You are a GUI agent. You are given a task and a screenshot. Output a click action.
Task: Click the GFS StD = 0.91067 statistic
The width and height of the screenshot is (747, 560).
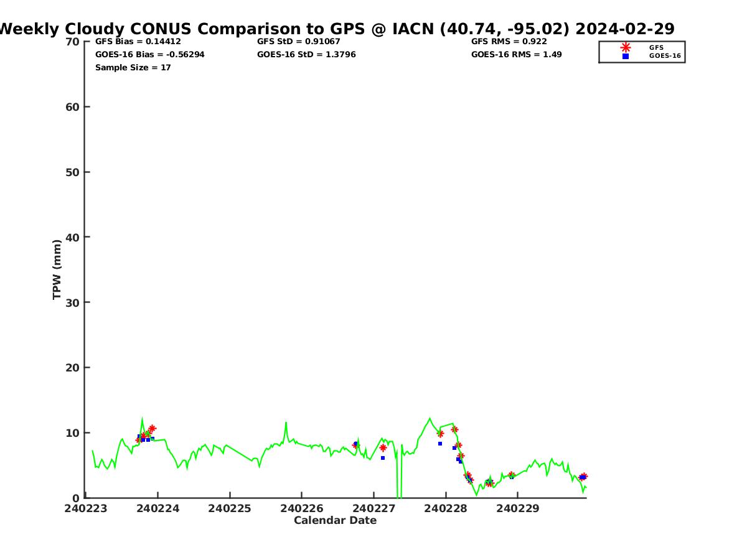[x=298, y=42]
